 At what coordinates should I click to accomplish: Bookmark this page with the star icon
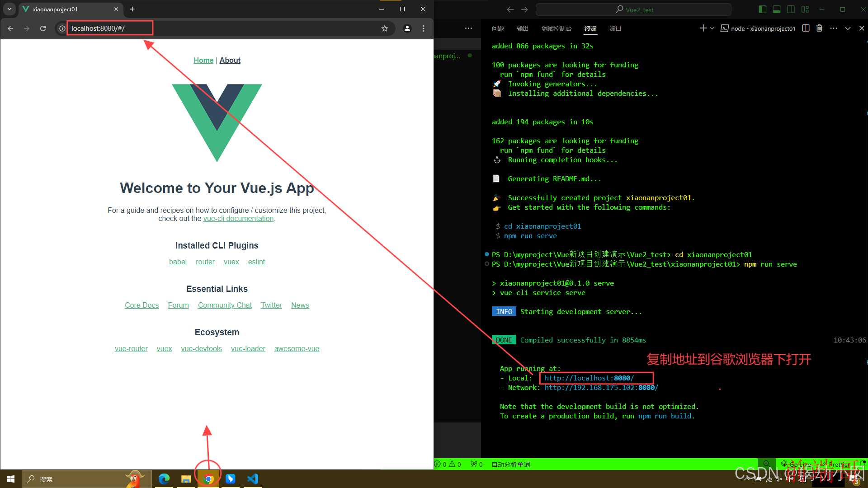[x=385, y=28]
